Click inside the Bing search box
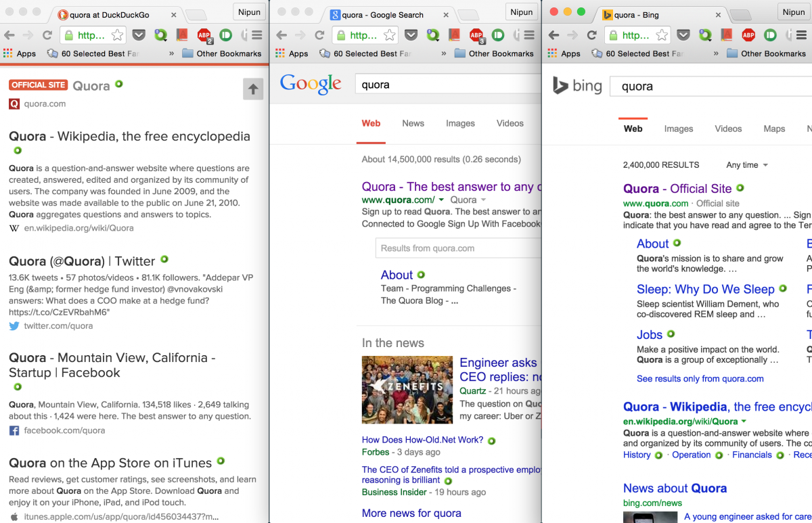The height and width of the screenshot is (523, 812). pos(711,87)
